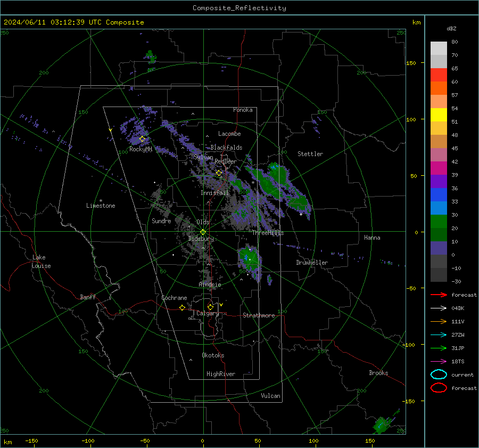The height and width of the screenshot is (448, 479).
Task: Click the yellow diamond marker below Cochrane
Action: point(182,307)
